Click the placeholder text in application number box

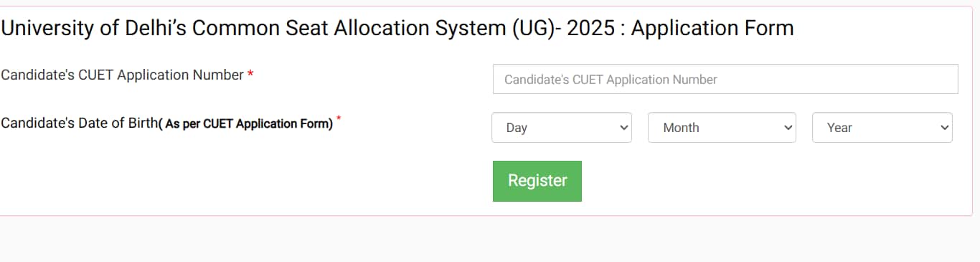coord(611,80)
